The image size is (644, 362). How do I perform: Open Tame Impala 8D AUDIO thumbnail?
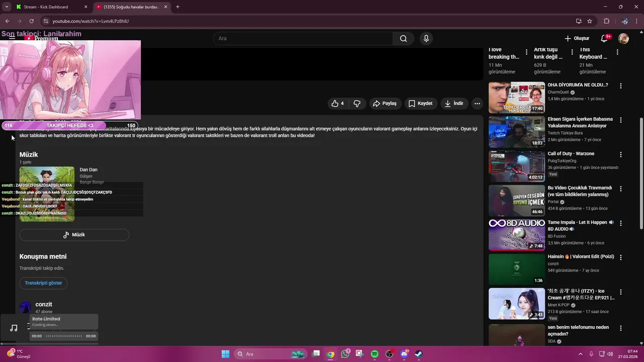click(517, 235)
